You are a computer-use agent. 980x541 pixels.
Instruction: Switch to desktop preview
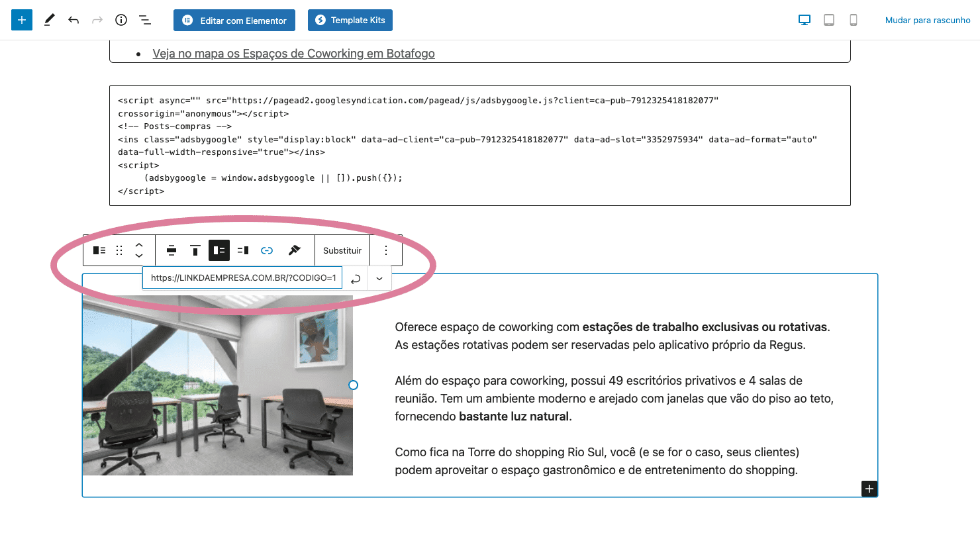pos(805,20)
